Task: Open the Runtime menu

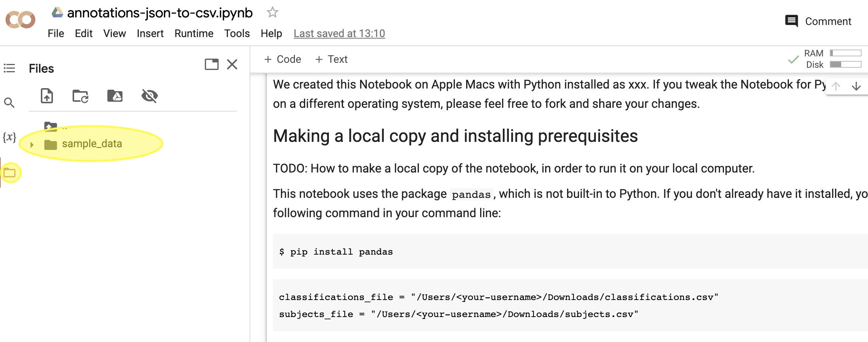Action: click(194, 34)
